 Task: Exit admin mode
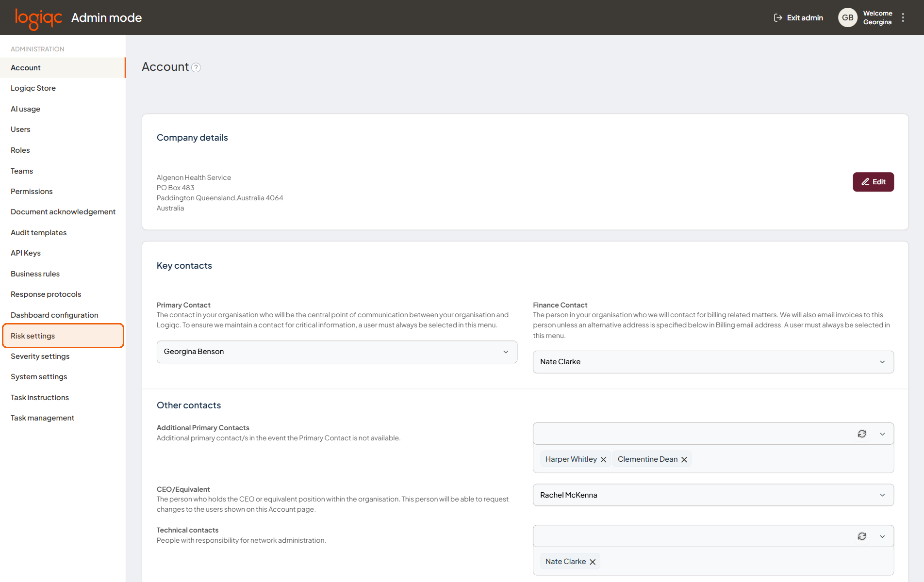click(x=798, y=17)
